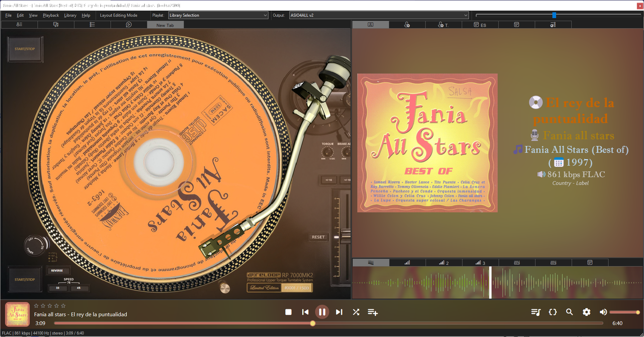Click the curly braces icon

pyautogui.click(x=552, y=312)
